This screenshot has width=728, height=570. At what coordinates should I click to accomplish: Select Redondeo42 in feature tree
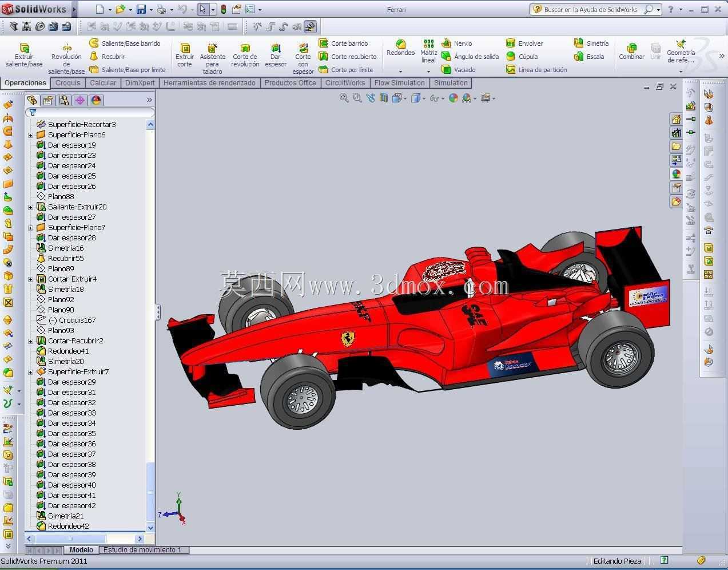(x=63, y=527)
